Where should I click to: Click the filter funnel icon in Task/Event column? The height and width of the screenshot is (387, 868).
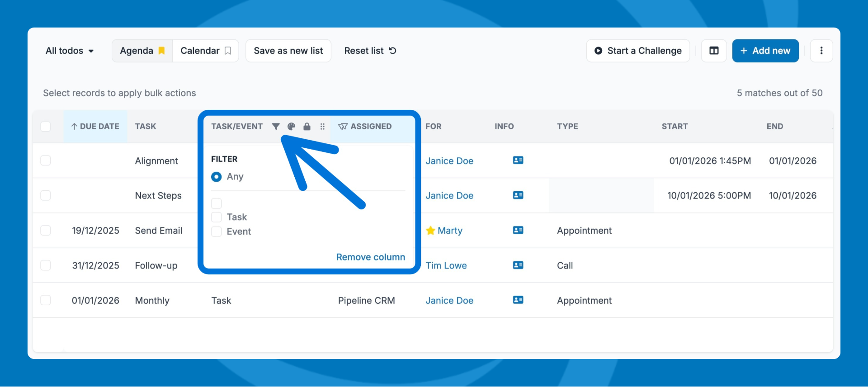[x=275, y=127]
